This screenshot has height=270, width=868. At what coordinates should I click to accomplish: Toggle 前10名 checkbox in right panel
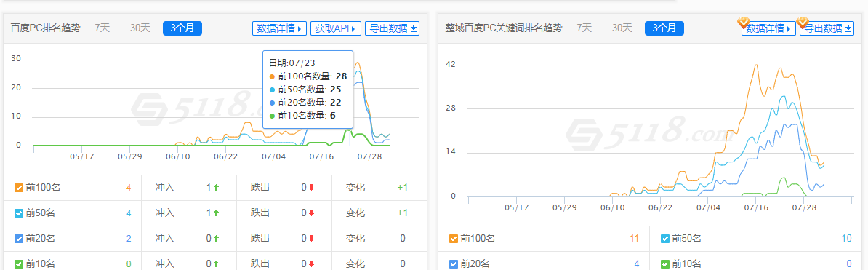(665, 264)
